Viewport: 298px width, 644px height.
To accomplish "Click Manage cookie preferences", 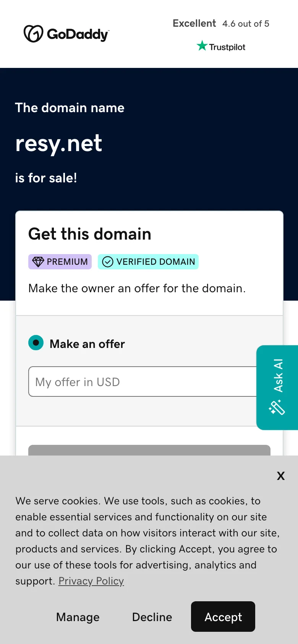I will coord(78,617).
